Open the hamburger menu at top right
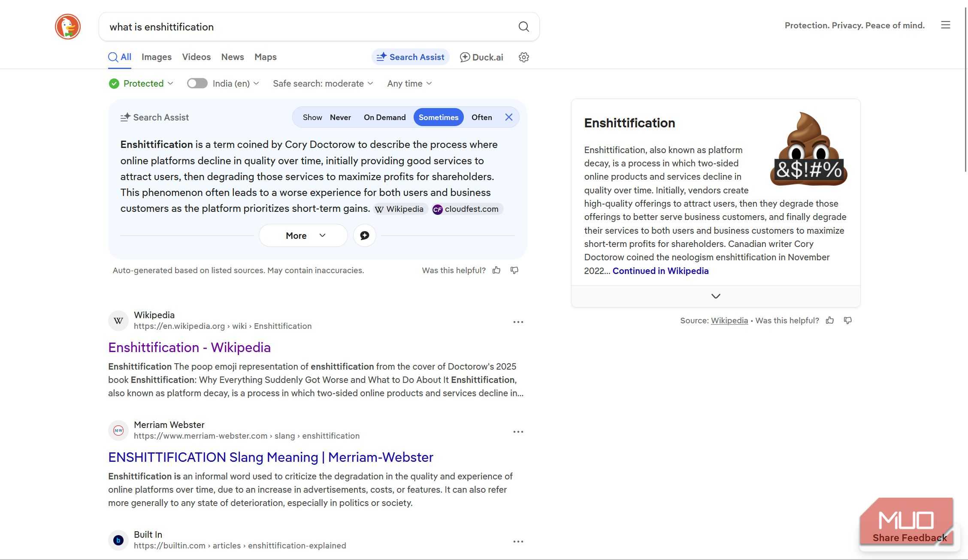 point(946,25)
